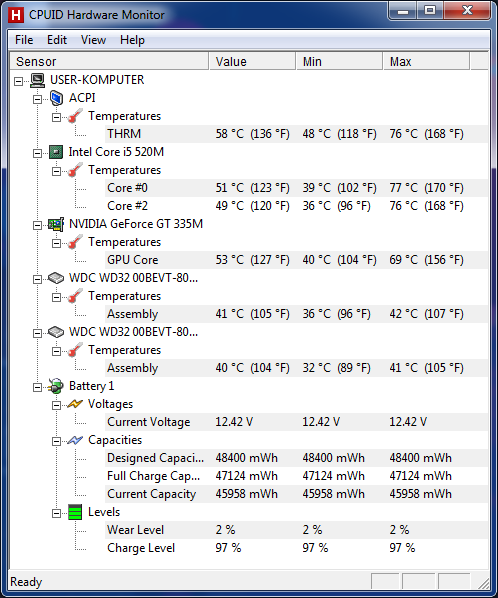498x598 pixels.
Task: Select the Core #2 row
Action: [x=296, y=206]
